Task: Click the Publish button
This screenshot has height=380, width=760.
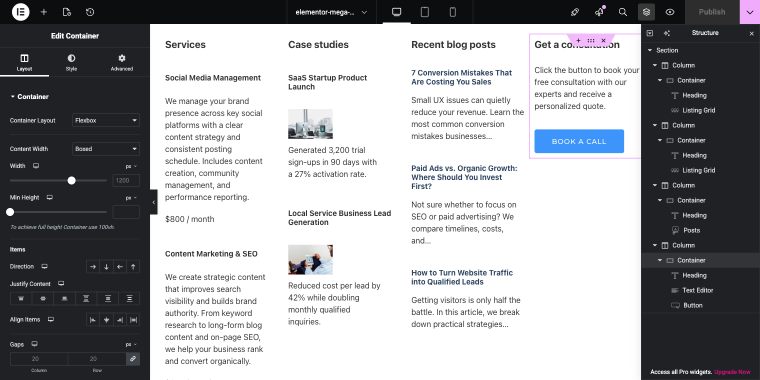Action: [712, 12]
